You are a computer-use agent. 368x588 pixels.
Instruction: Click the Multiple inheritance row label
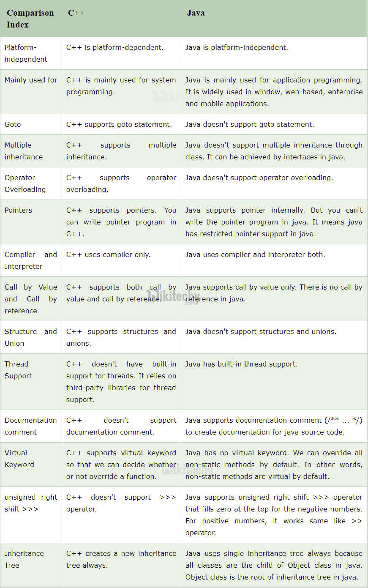[24, 151]
